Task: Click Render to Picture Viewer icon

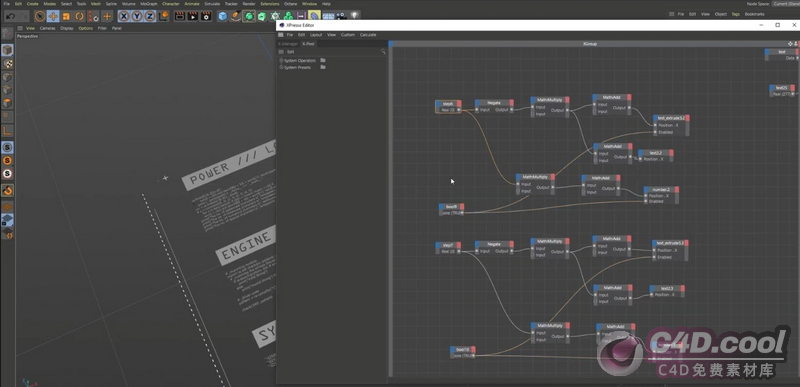Action: tap(193, 16)
